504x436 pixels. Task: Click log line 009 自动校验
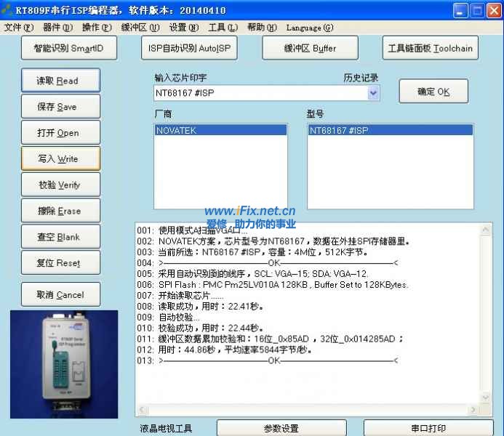click(168, 318)
